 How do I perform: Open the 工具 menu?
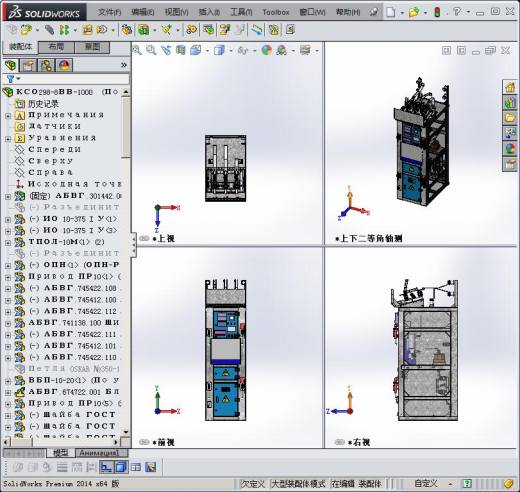click(241, 12)
